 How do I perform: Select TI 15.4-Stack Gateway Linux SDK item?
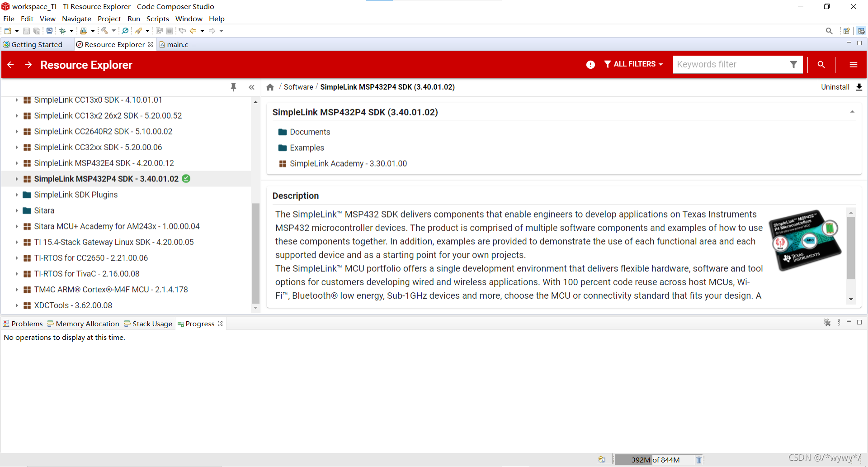point(114,242)
